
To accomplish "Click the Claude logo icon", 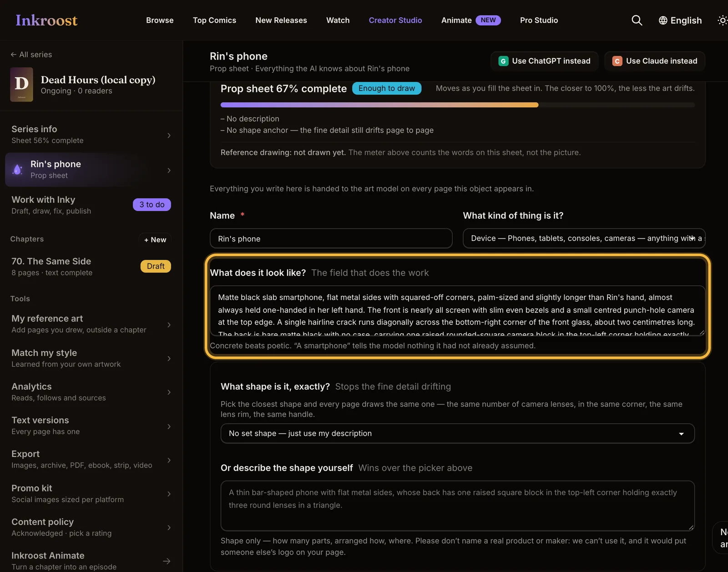I will point(617,61).
